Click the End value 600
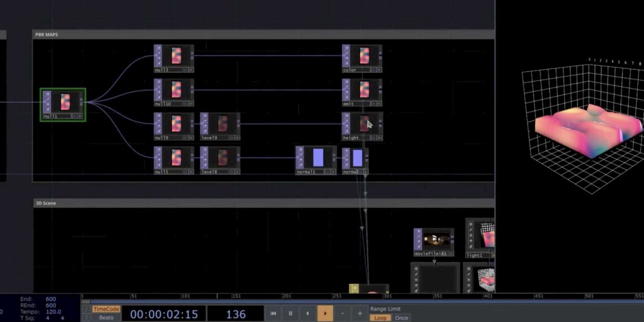This screenshot has width=644, height=322. click(x=51, y=299)
